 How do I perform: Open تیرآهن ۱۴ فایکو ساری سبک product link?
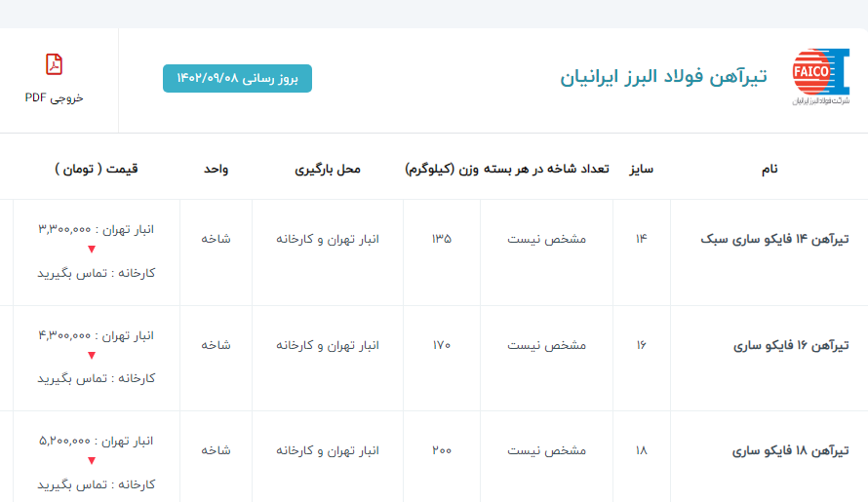pos(775,239)
